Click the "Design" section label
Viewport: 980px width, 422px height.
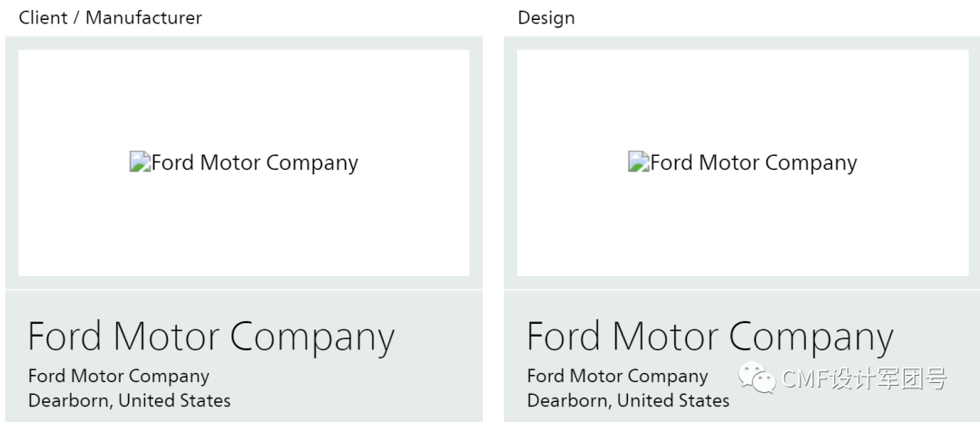click(x=546, y=18)
